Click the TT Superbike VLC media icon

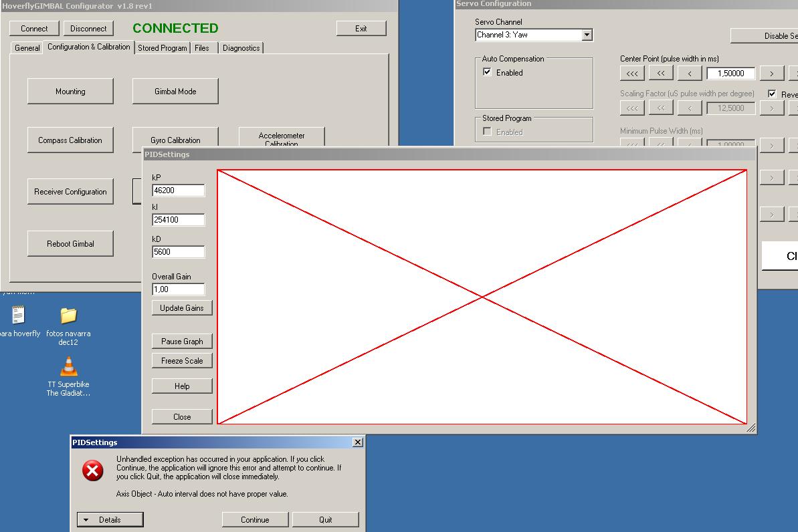coord(68,367)
